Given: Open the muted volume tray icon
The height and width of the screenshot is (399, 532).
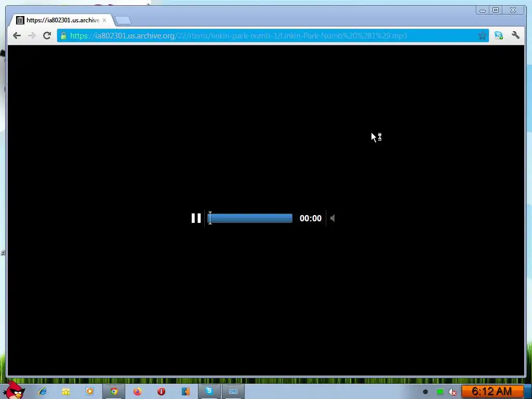Looking at the screenshot, I should pos(453,392).
